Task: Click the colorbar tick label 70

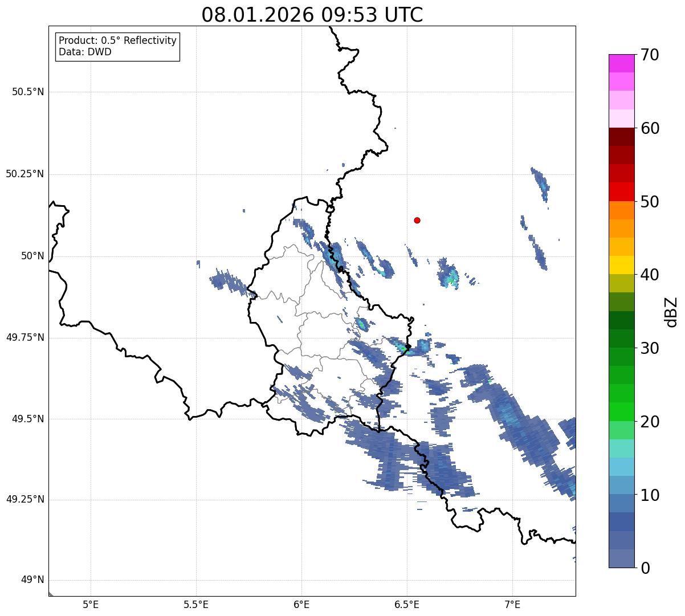Action: [x=649, y=55]
